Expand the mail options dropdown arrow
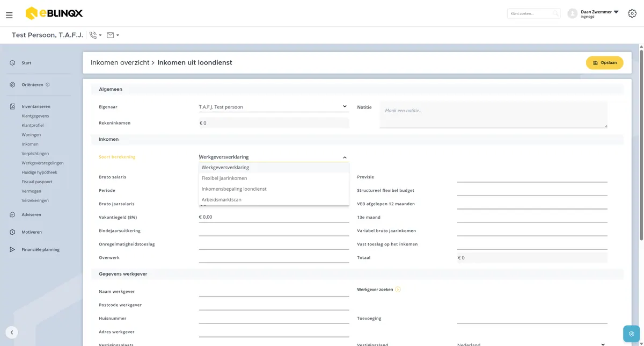The height and width of the screenshot is (346, 644). point(118,36)
